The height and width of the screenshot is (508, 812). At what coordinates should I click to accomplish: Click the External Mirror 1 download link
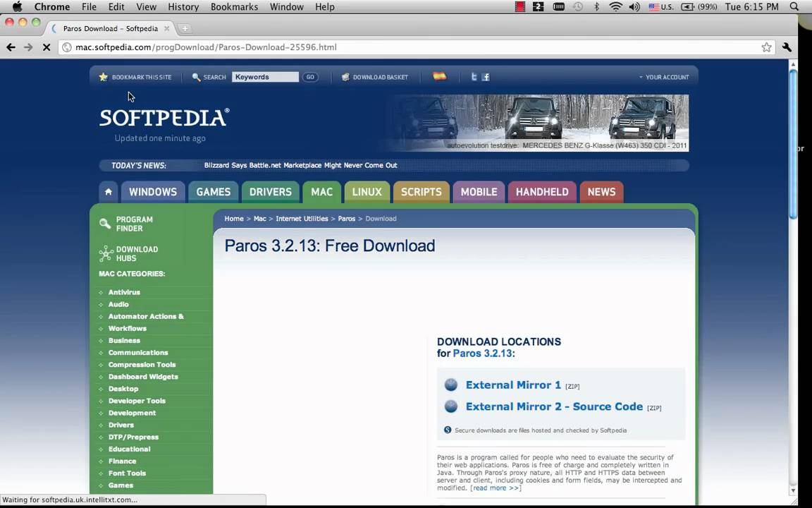click(513, 385)
